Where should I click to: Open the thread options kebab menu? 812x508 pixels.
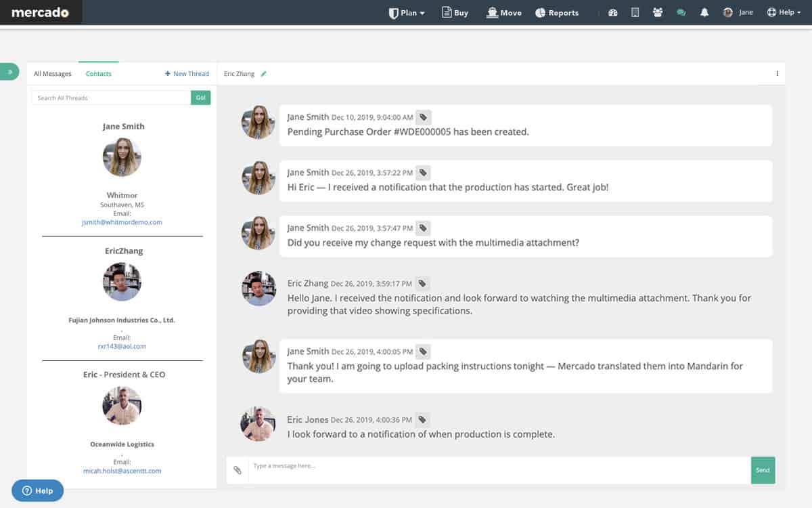[777, 74]
